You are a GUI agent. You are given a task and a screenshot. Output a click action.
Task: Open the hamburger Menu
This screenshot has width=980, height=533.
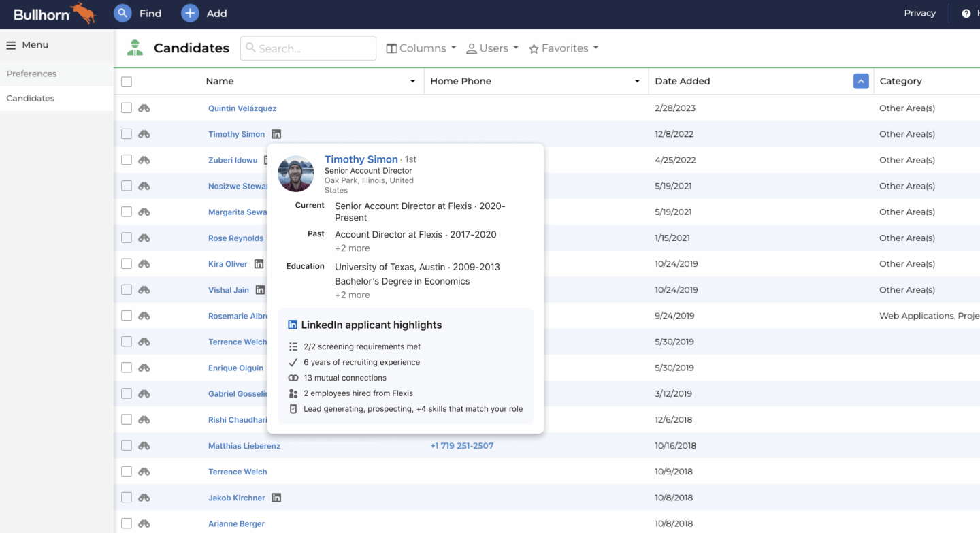coord(11,45)
